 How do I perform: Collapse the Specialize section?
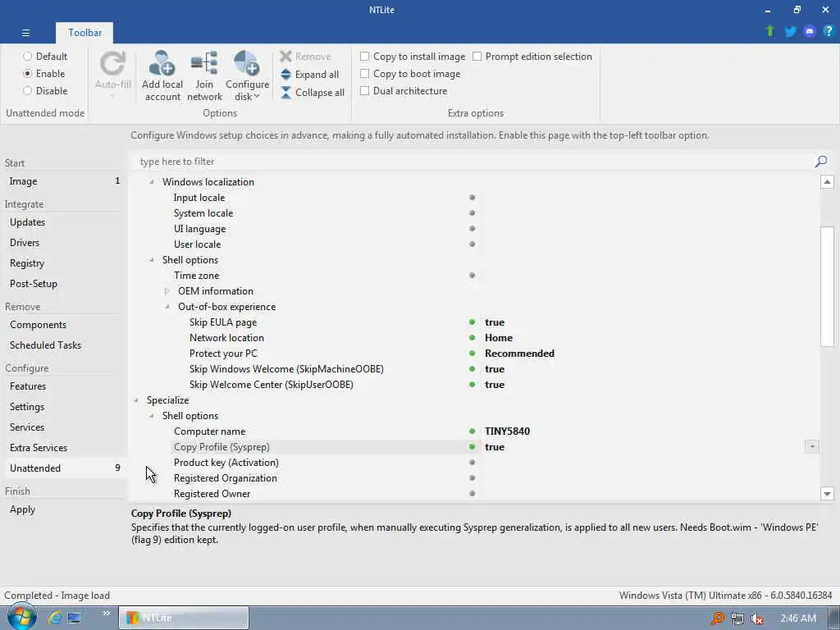click(136, 399)
